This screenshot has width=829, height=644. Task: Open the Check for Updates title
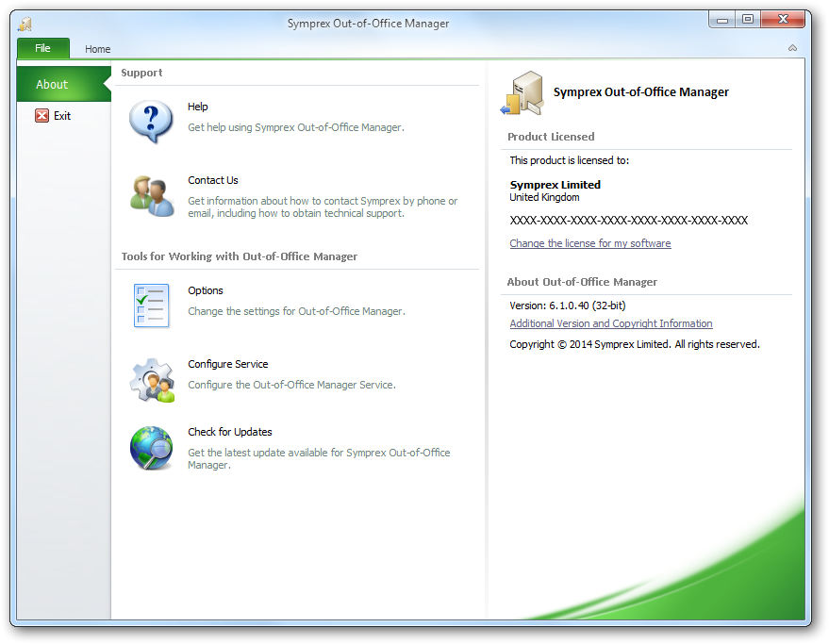230,432
